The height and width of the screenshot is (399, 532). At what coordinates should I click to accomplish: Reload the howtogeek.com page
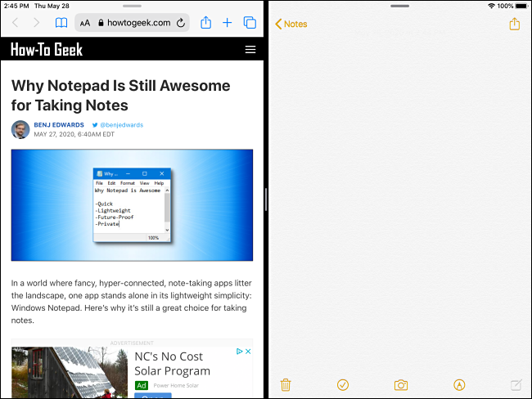181,23
